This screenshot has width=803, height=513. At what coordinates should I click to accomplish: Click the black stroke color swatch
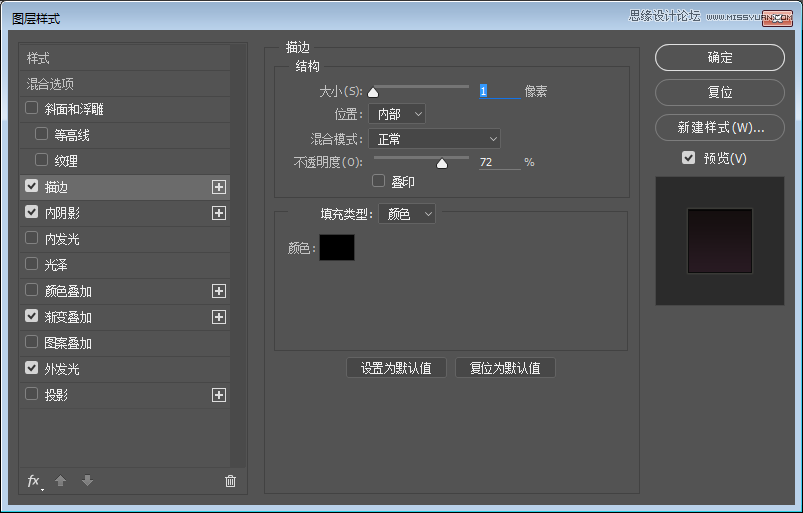pyautogui.click(x=336, y=247)
